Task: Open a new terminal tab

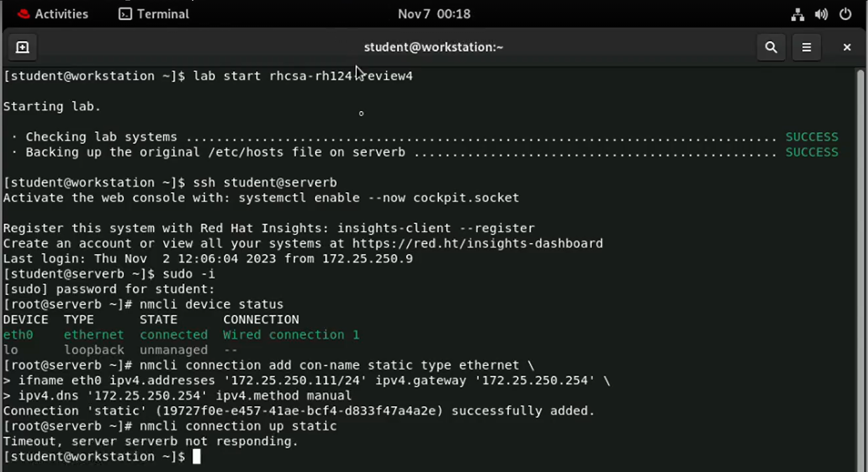Action: click(x=22, y=47)
